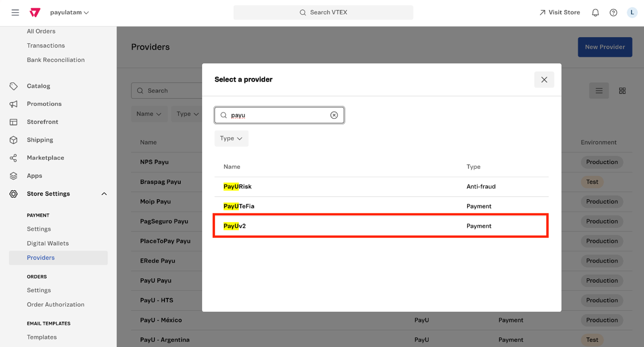644x347 pixels.
Task: Click the Environment column header
Action: tap(598, 142)
